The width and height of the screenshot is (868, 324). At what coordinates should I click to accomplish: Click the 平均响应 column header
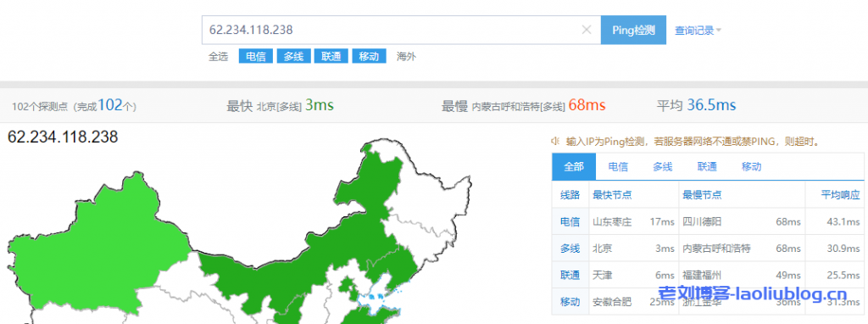click(840, 195)
